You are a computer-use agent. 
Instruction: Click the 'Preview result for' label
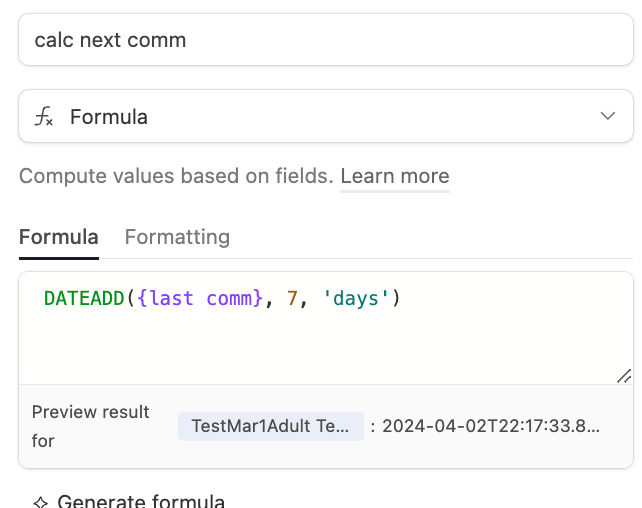(90, 426)
